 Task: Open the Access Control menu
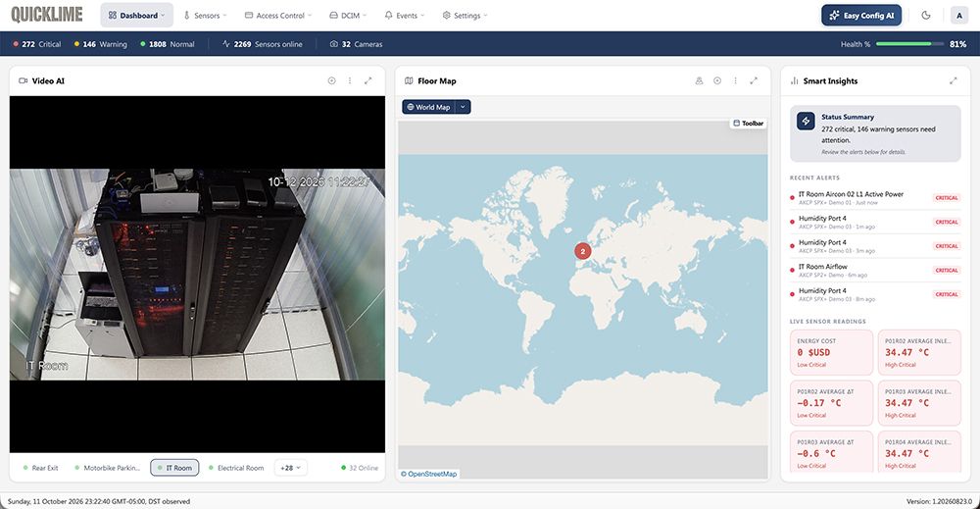(x=277, y=15)
